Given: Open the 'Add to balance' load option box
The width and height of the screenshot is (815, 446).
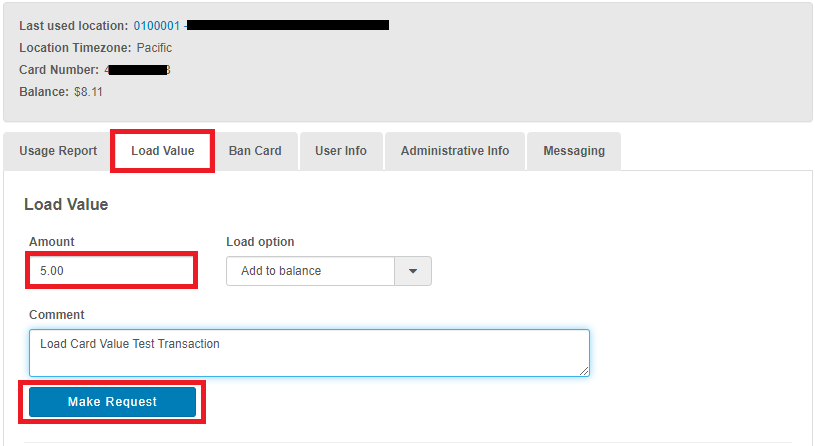Looking at the screenshot, I should (311, 271).
